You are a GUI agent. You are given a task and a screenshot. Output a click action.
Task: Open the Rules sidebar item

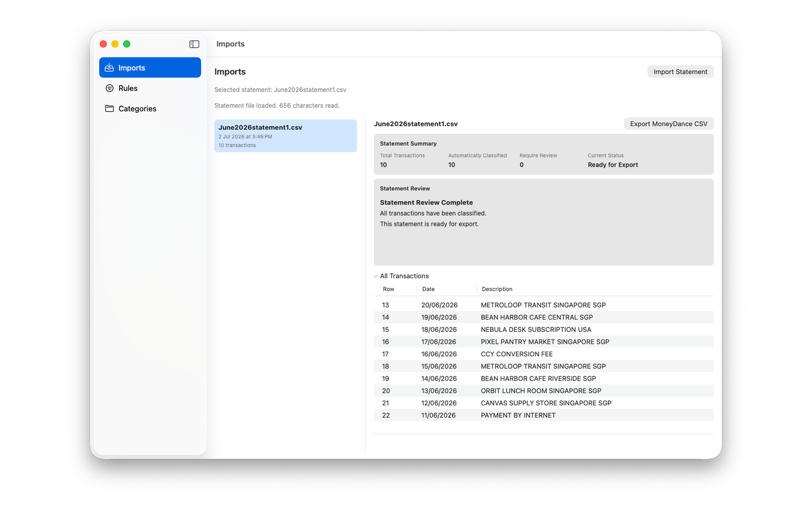[x=150, y=88]
